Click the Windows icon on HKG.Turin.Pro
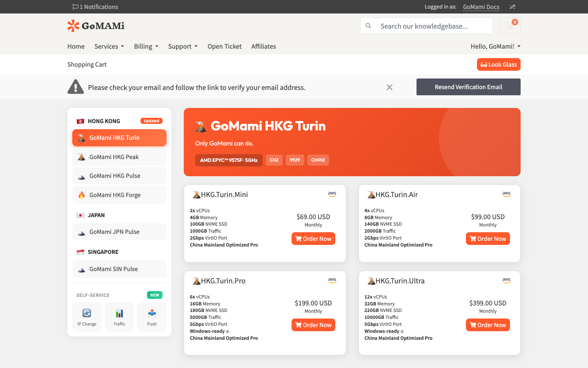Screen dimensions: 588x368 pos(228,332)
